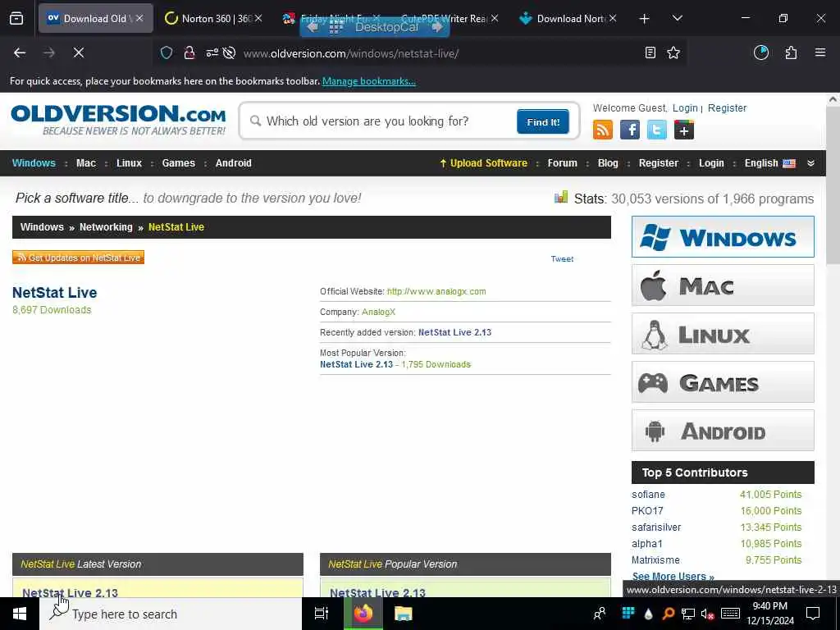
Task: Go back to the previous page
Action: coord(20,52)
